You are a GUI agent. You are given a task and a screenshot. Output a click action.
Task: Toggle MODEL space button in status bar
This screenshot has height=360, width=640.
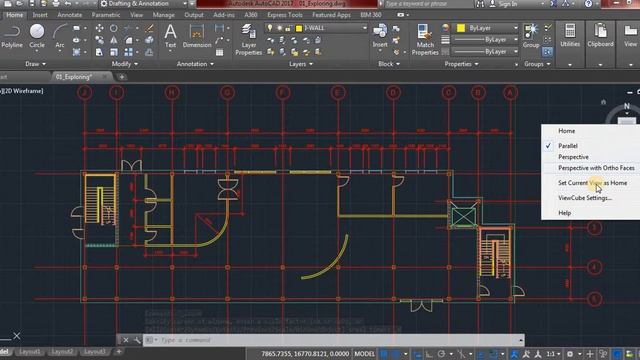coord(364,354)
